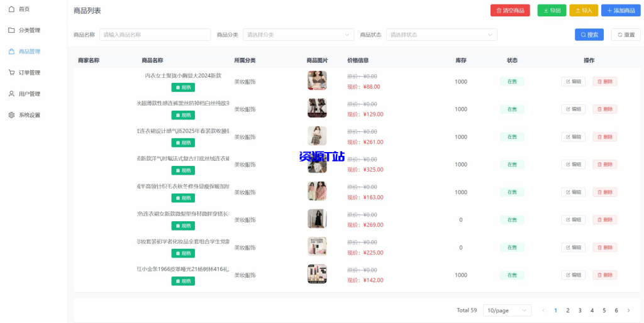
Task: Edit the ¥142.00 product row
Action: pos(574,275)
